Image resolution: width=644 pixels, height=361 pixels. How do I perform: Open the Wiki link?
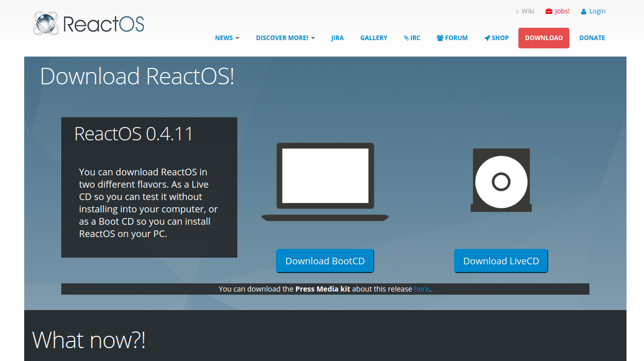click(528, 11)
